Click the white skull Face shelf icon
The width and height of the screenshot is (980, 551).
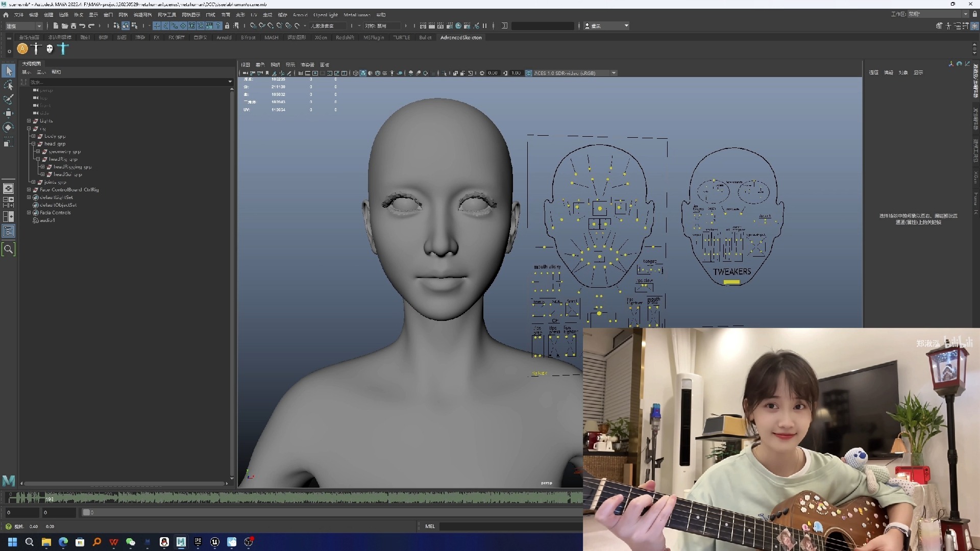point(50,49)
